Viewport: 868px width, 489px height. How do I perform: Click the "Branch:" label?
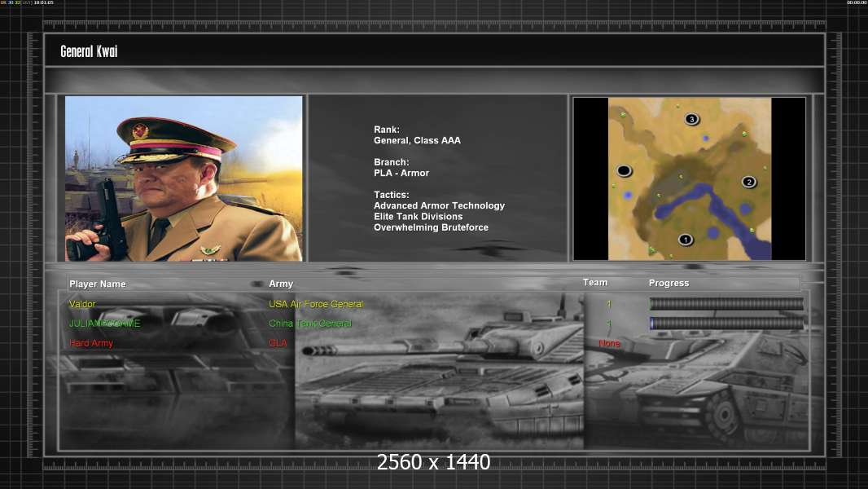coord(392,162)
